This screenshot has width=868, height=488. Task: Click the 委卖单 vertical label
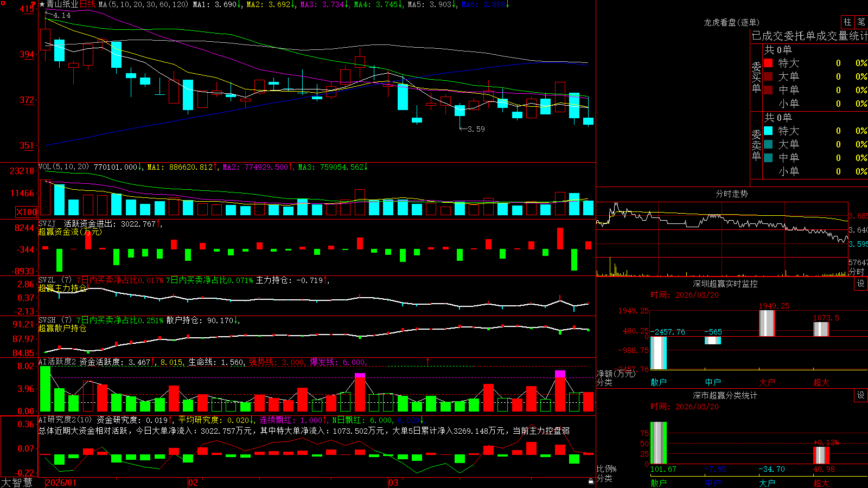click(x=756, y=145)
